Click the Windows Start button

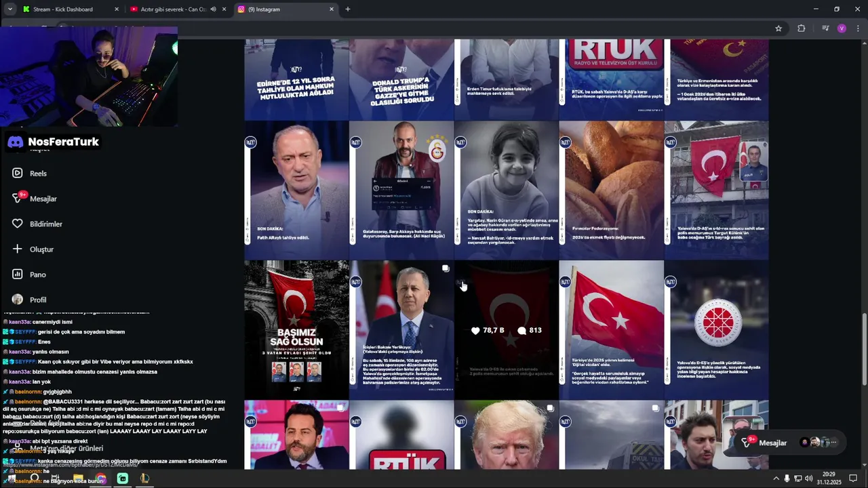tap(12, 479)
